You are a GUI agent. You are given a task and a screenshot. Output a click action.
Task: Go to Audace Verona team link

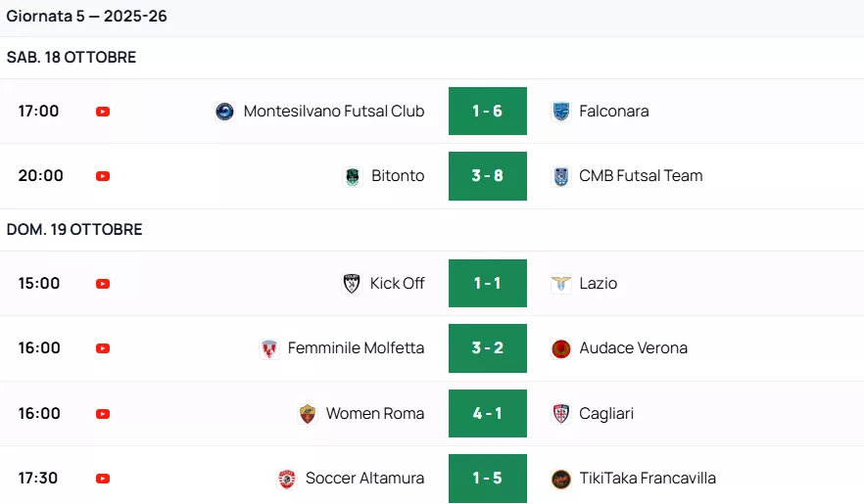click(633, 348)
